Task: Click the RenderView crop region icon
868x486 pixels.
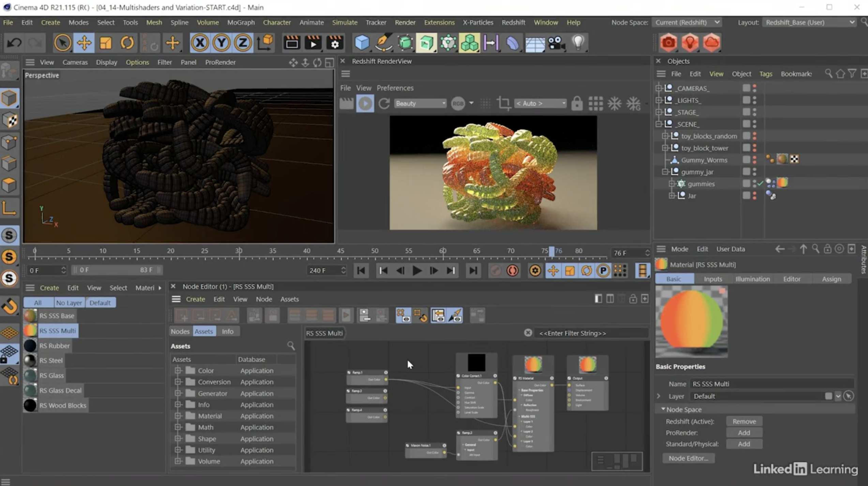Action: pos(504,103)
